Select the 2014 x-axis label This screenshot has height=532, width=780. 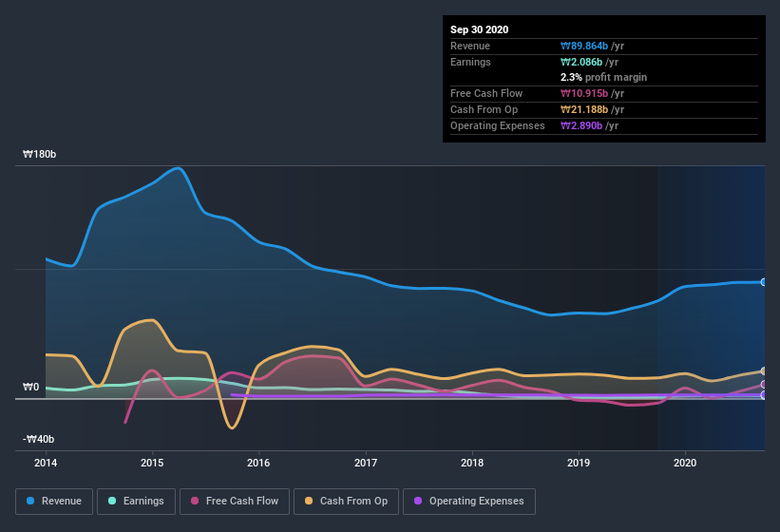46,463
